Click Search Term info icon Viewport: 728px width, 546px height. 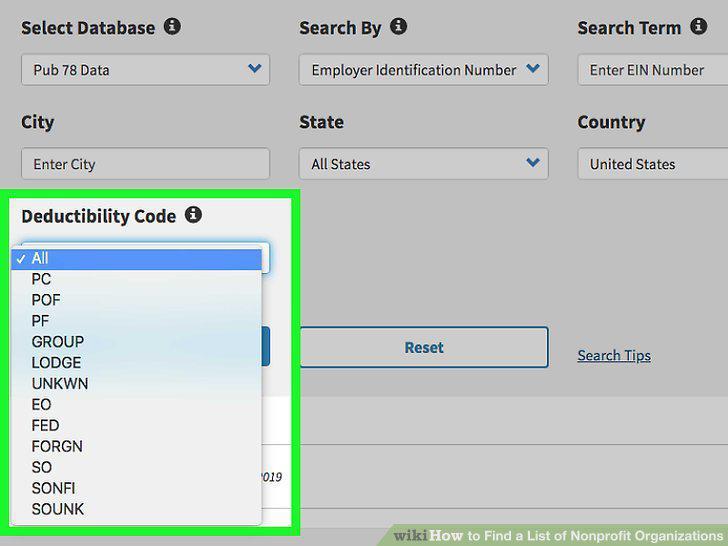coord(698,26)
